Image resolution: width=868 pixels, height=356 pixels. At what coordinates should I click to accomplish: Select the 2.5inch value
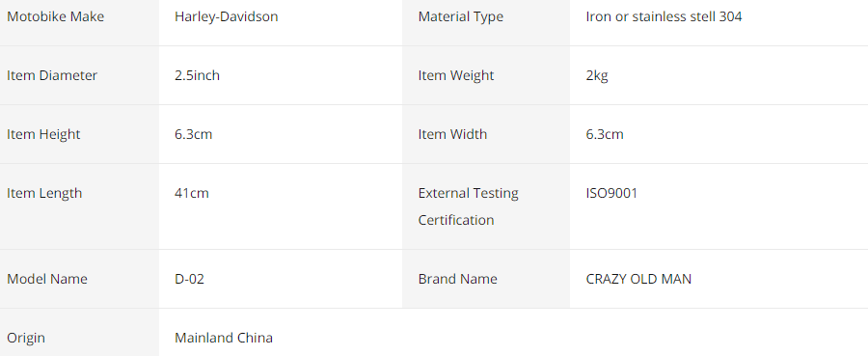coord(197,75)
